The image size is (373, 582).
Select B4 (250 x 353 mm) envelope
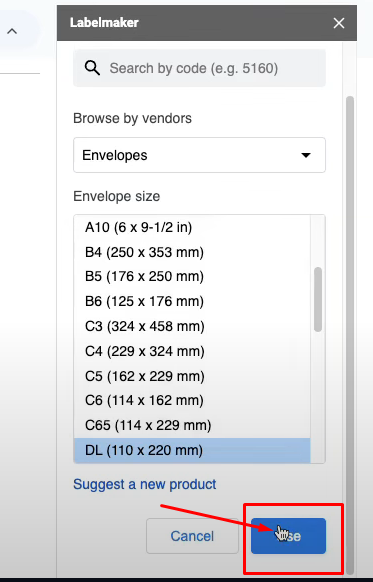pyautogui.click(x=192, y=252)
